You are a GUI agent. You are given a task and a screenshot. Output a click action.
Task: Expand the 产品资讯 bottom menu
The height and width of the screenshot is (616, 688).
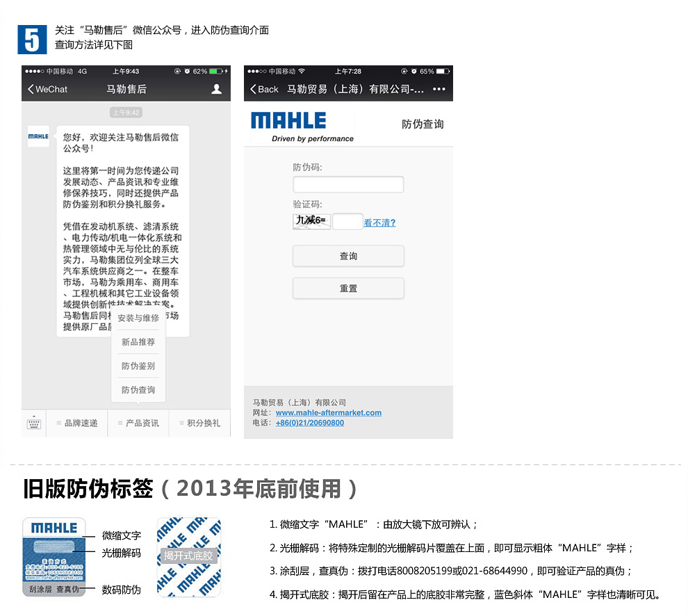pos(138,423)
